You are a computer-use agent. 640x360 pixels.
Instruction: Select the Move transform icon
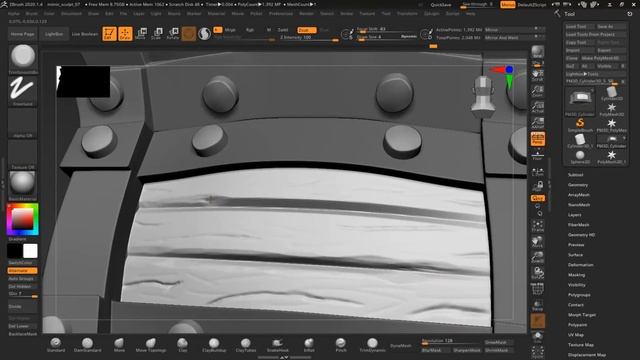point(141,33)
